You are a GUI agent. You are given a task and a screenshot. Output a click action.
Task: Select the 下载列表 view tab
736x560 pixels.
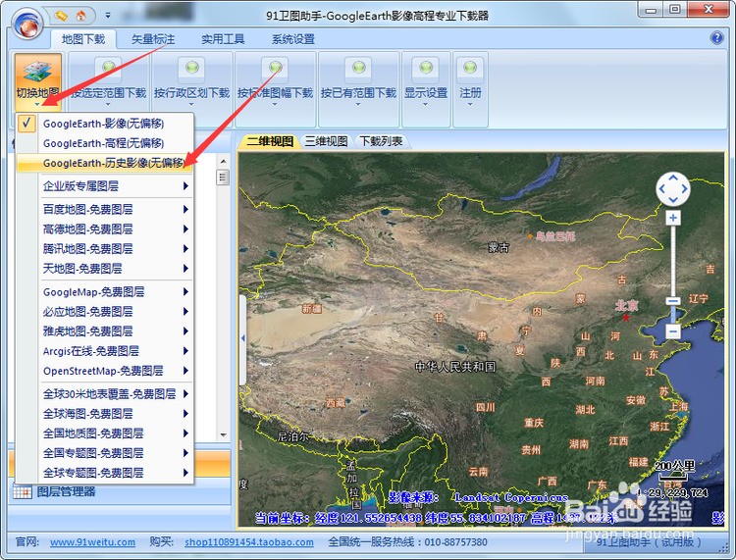[381, 141]
